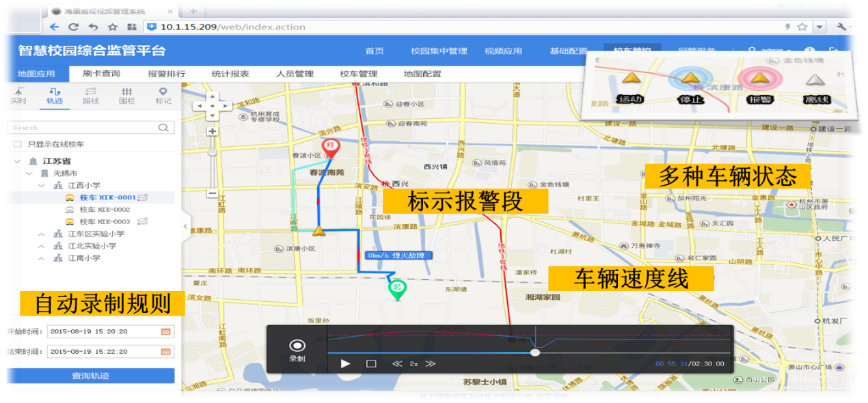Open the 刷卡查询 tab
This screenshot has width=868, height=403.
point(101,74)
